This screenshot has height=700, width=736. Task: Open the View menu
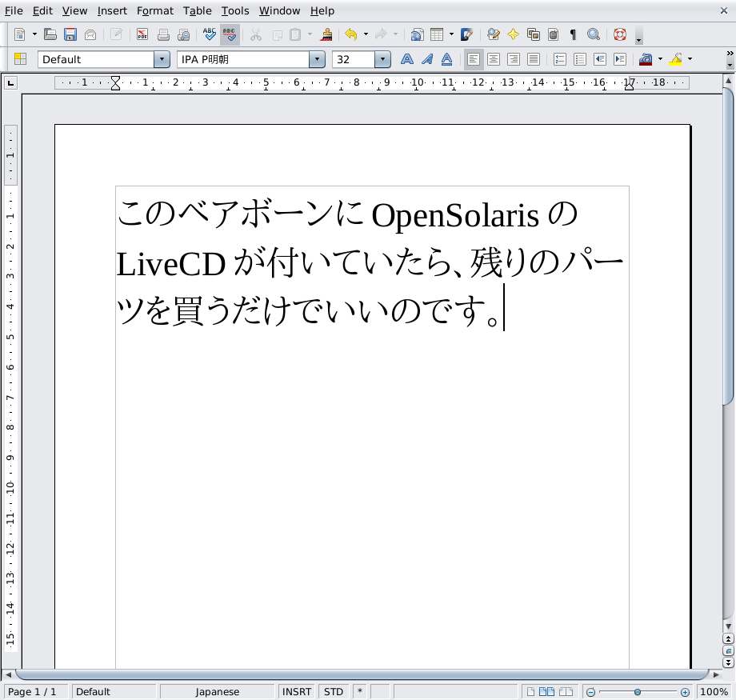(x=74, y=10)
